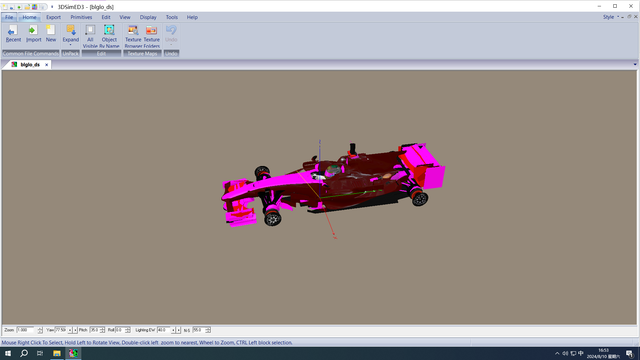Click the Roll spinner arrows

tap(128, 330)
